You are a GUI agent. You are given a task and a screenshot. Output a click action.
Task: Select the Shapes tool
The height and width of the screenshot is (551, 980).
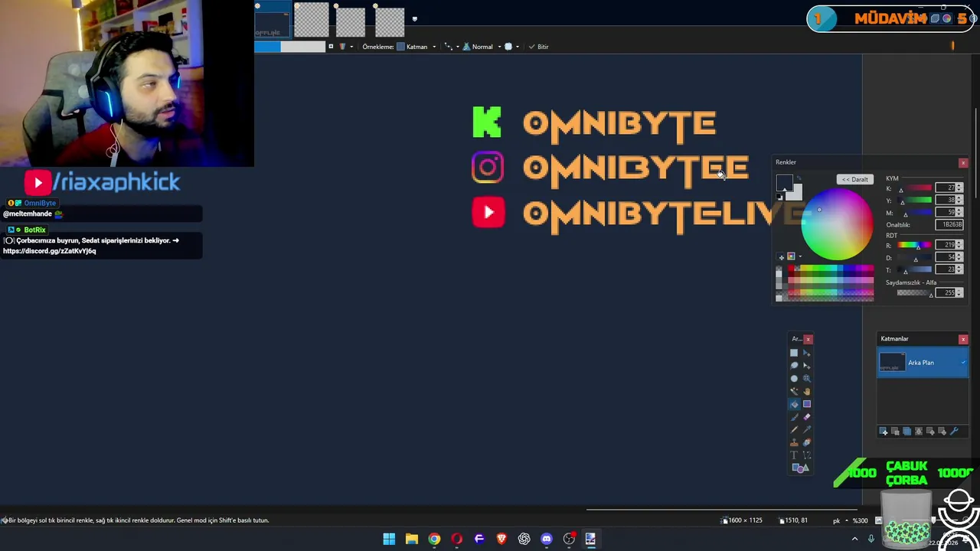800,468
